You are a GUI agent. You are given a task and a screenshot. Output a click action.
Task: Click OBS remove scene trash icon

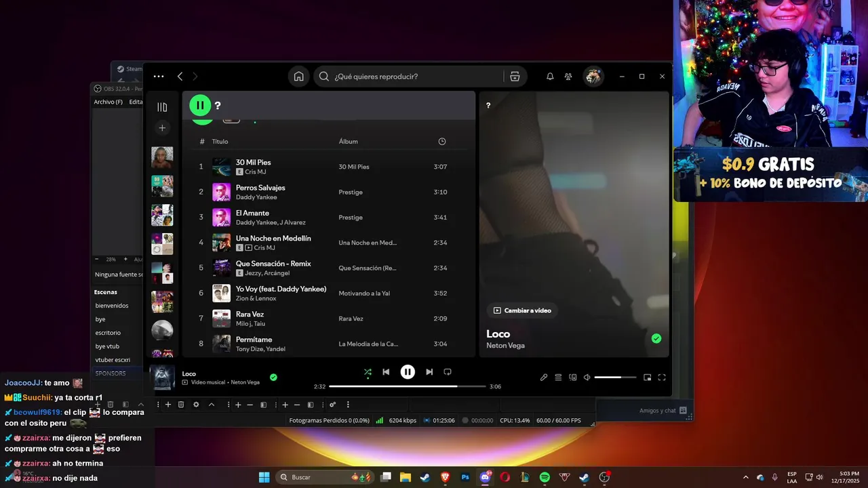tap(181, 405)
